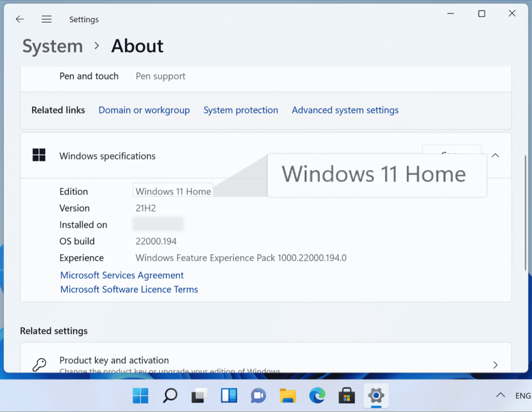Viewport: 532px width, 412px height.
Task: Launch Microsoft Edge
Action: click(317, 395)
